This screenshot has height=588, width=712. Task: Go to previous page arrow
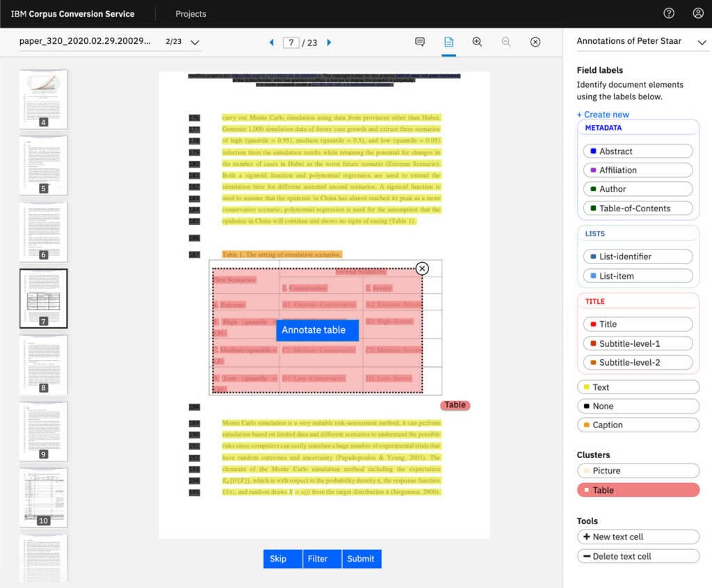coord(272,42)
